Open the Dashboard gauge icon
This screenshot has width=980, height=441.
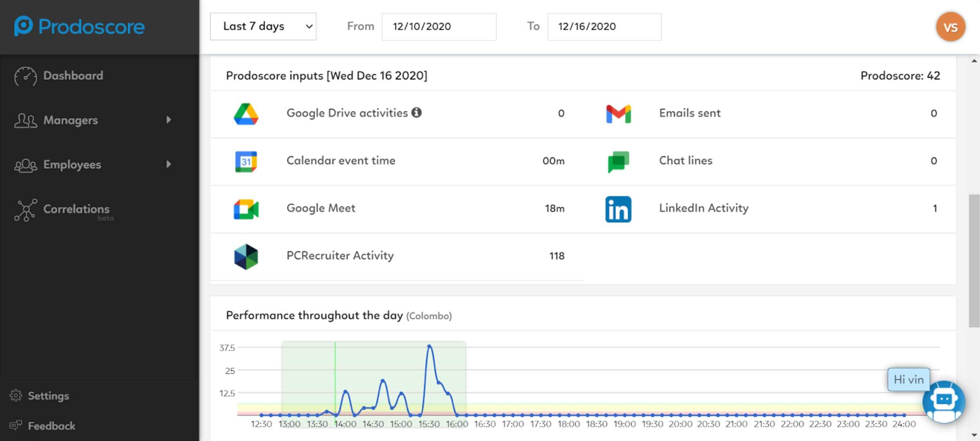[25, 76]
